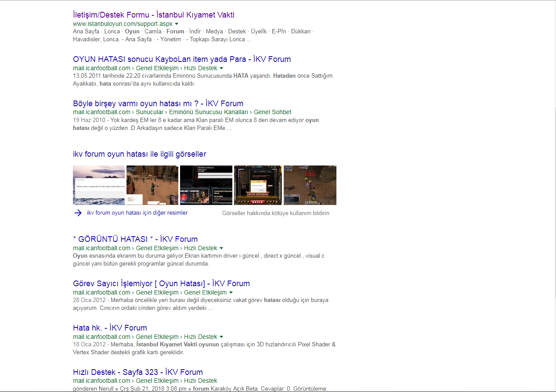
Task: Open the game street scene thumbnail
Action: point(152,185)
